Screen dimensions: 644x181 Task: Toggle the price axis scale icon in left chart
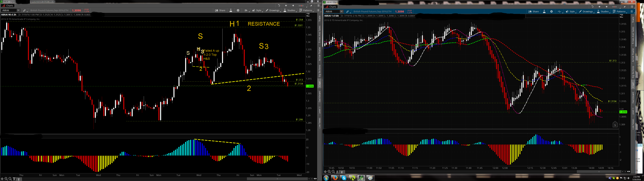coord(308,15)
